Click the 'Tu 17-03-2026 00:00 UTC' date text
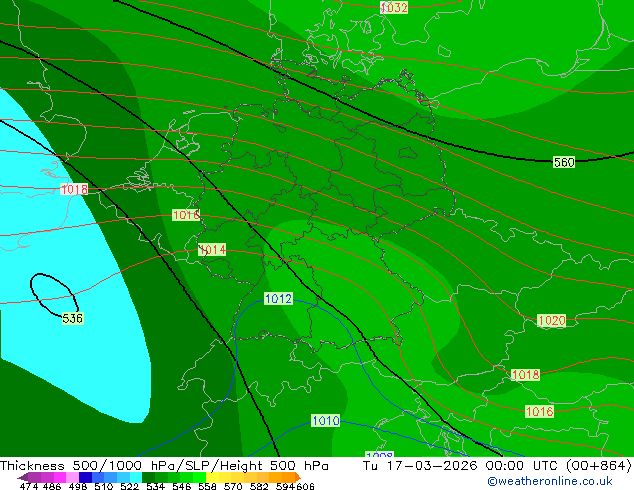The width and height of the screenshot is (634, 490). coord(462,466)
